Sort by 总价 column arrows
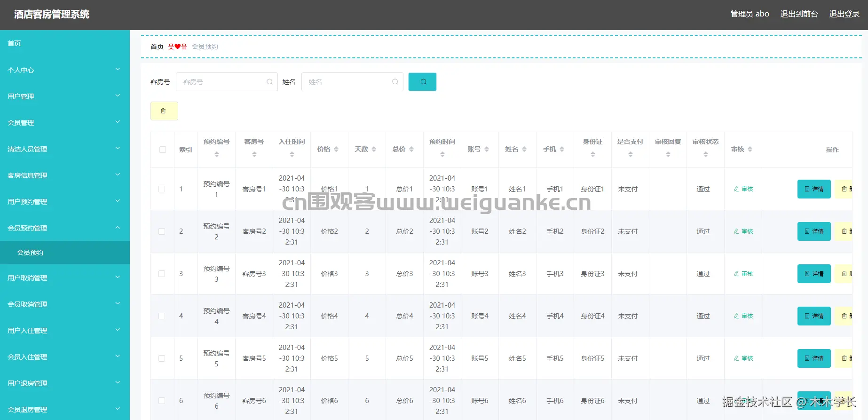 (411, 149)
